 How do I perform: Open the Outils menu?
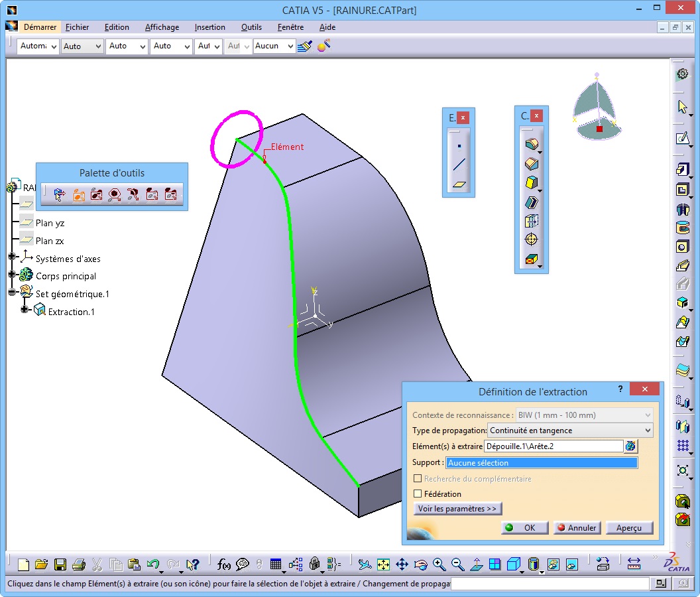pos(251,27)
